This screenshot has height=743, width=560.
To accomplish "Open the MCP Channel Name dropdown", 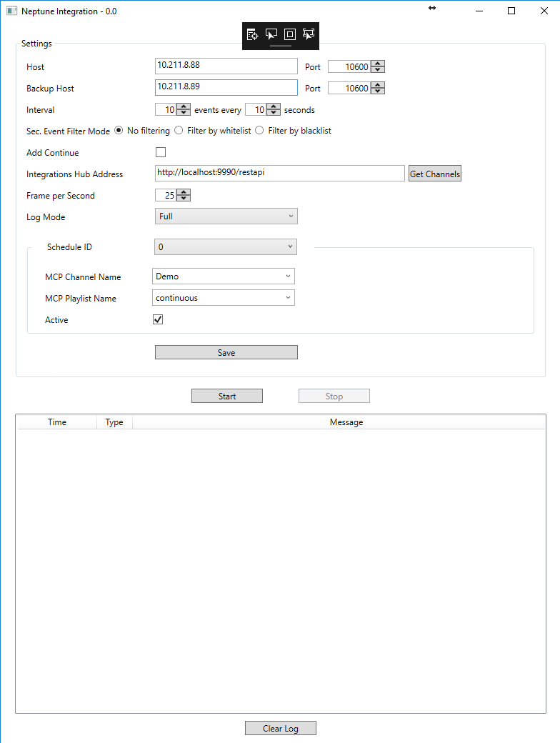I will [x=223, y=276].
